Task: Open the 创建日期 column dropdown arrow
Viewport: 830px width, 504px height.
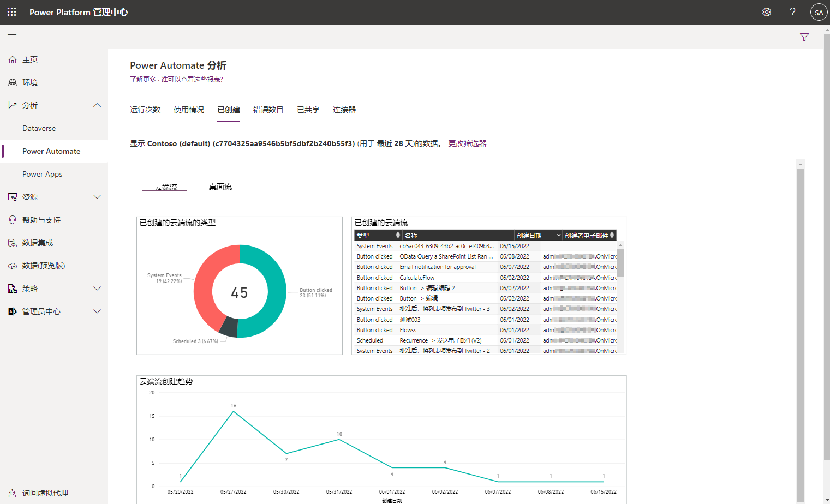Action: (558, 235)
